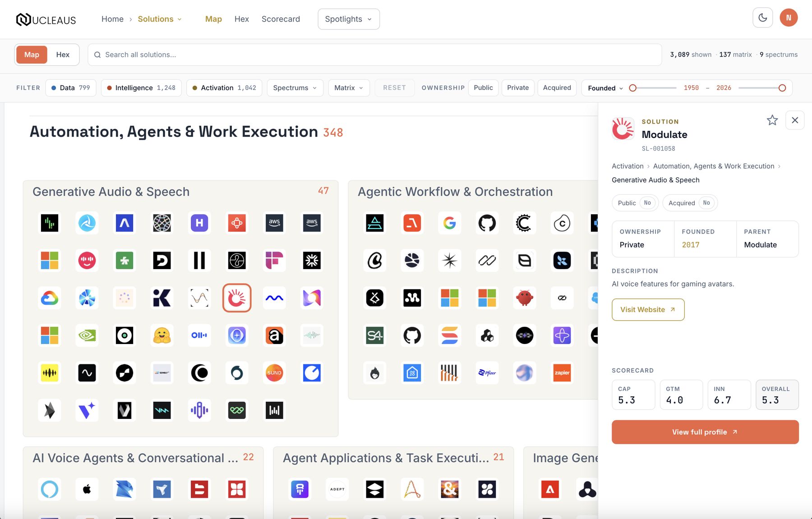Enable the Private ownership filter
The image size is (812, 519).
[518, 88]
